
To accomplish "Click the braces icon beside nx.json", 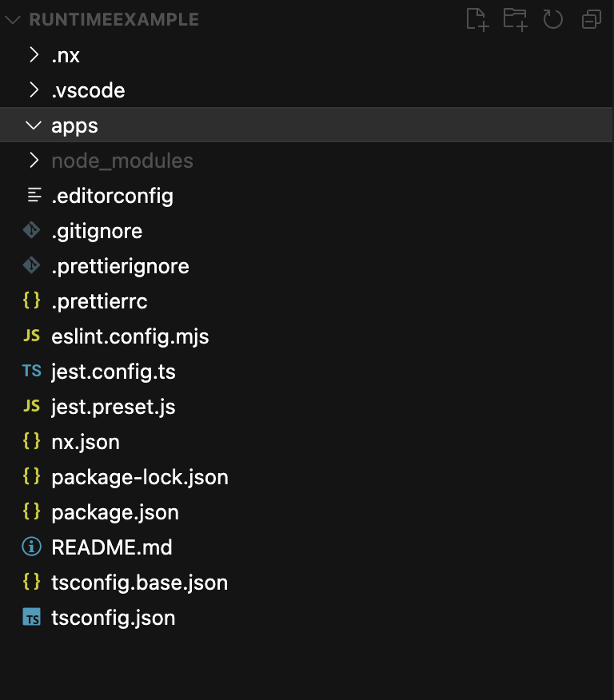I will (32, 442).
